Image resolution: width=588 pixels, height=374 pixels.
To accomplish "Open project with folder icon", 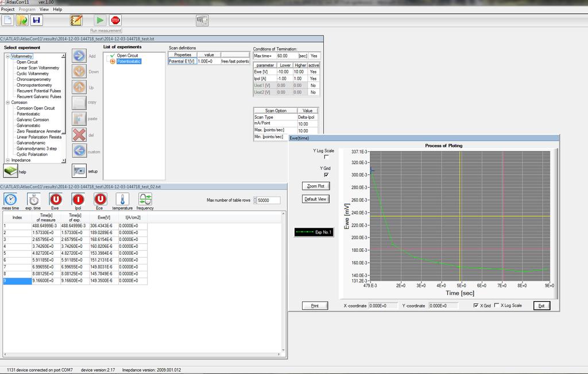I will (22, 20).
